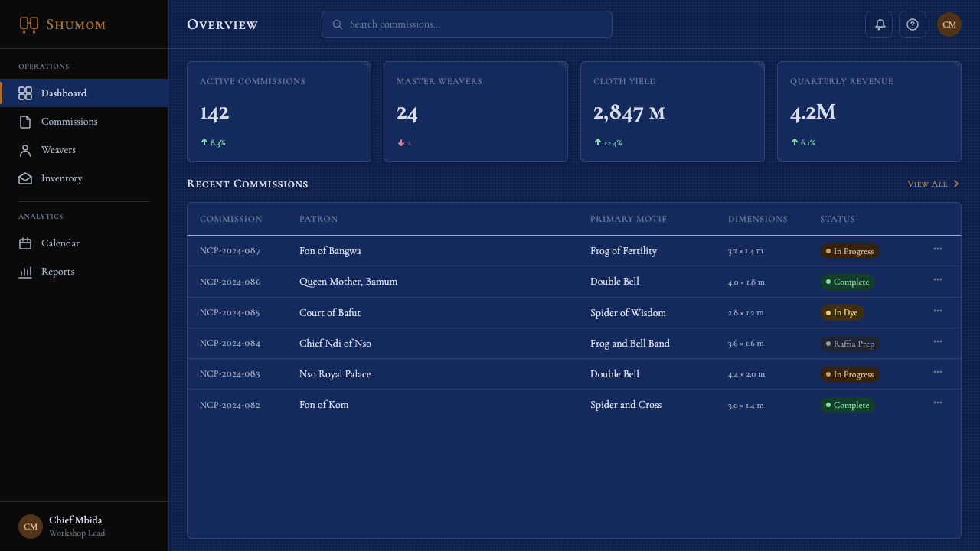The height and width of the screenshot is (551, 980).
Task: Click the View All link
Action: [x=933, y=184]
